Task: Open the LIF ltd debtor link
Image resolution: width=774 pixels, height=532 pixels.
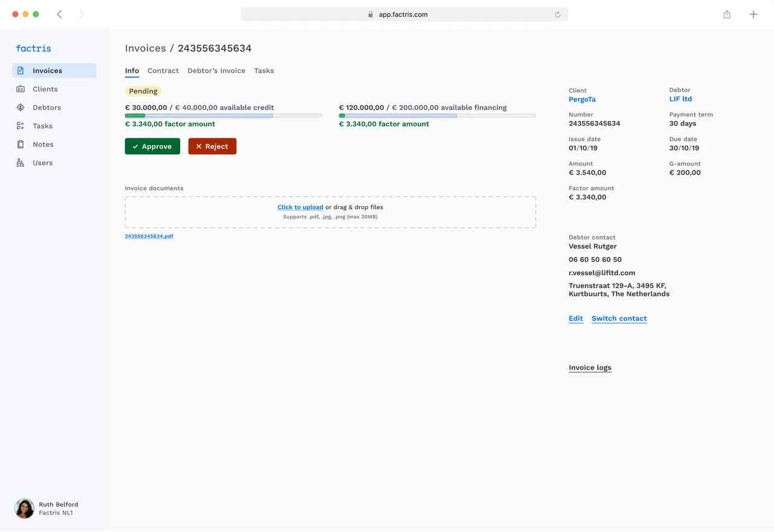Action: [x=680, y=99]
